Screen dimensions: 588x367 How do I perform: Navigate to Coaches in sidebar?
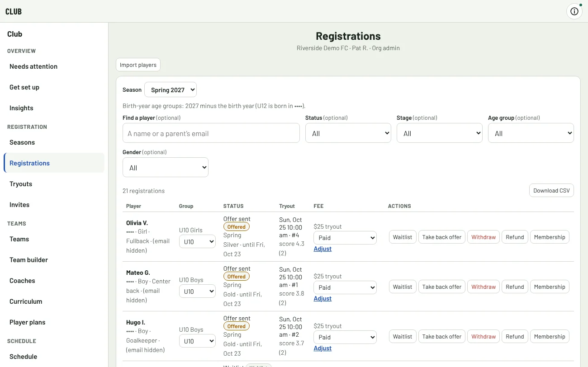tap(54, 281)
